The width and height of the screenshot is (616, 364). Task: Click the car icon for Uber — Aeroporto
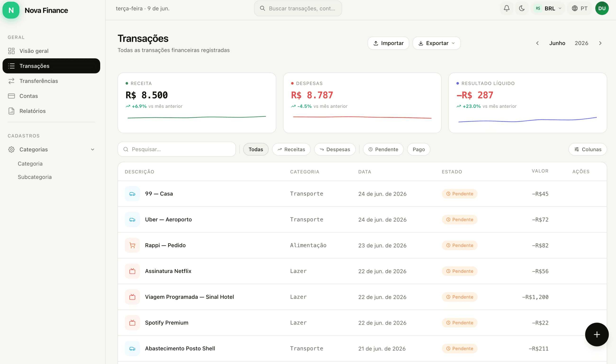click(x=132, y=219)
